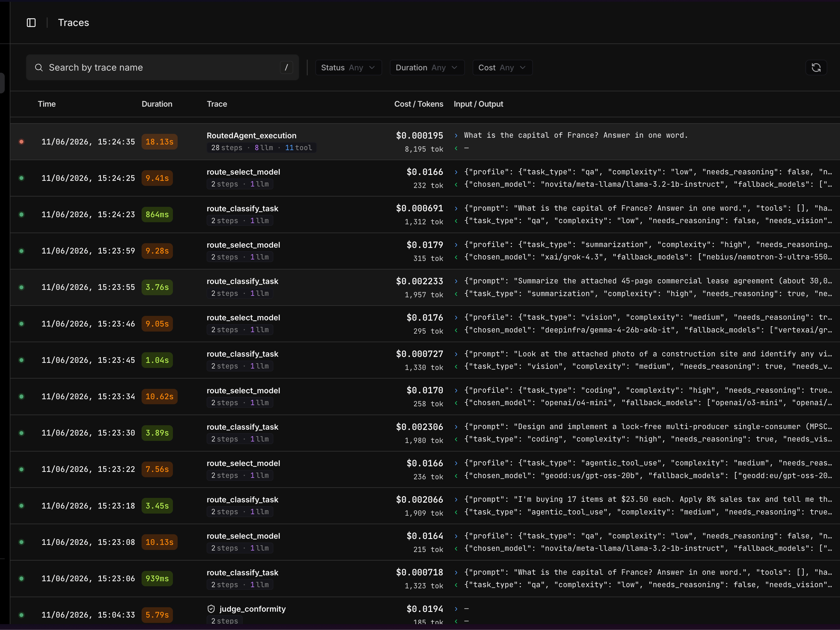Viewport: 840px width, 630px height.
Task: Click the Input / Output column header
Action: click(478, 104)
